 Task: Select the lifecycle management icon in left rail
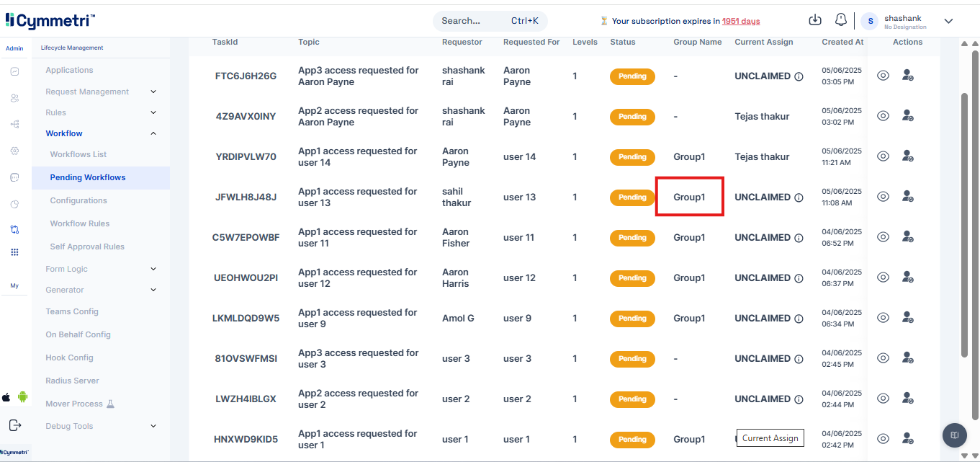tap(14, 230)
